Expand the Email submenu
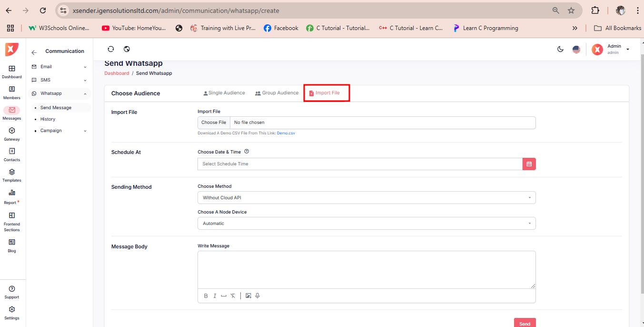This screenshot has height=327, width=644. [x=59, y=67]
